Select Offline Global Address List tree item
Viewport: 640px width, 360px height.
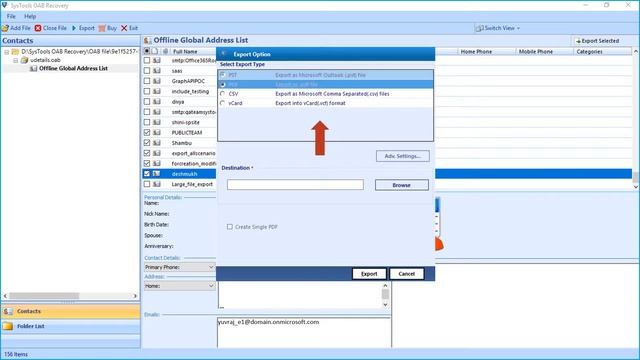[73, 69]
